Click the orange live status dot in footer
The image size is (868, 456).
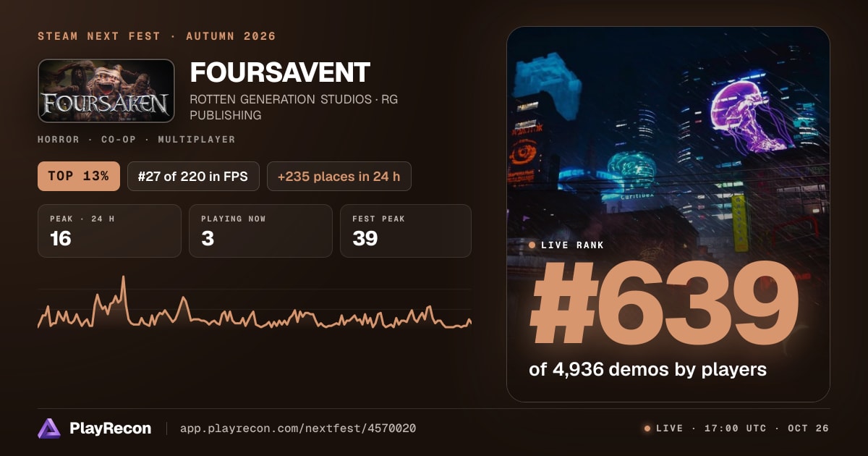(647, 428)
